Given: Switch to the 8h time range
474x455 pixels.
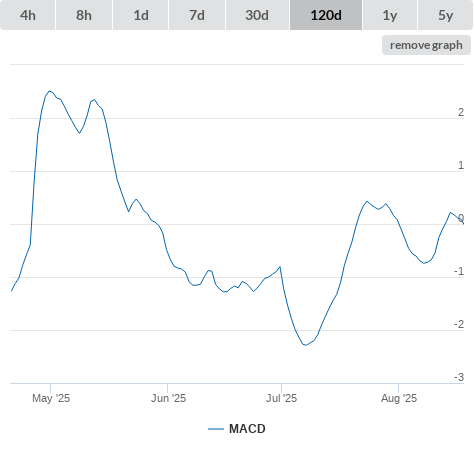Looking at the screenshot, I should click(84, 15).
